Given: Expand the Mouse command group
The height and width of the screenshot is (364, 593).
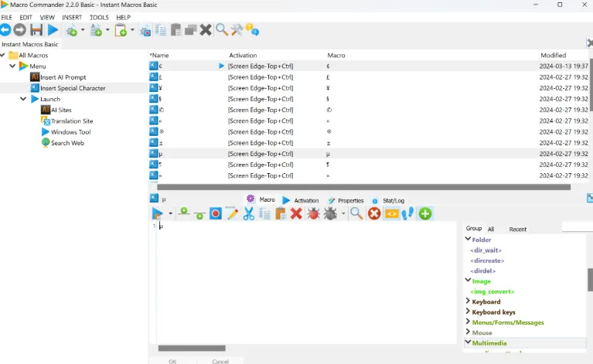Looking at the screenshot, I should (x=468, y=332).
